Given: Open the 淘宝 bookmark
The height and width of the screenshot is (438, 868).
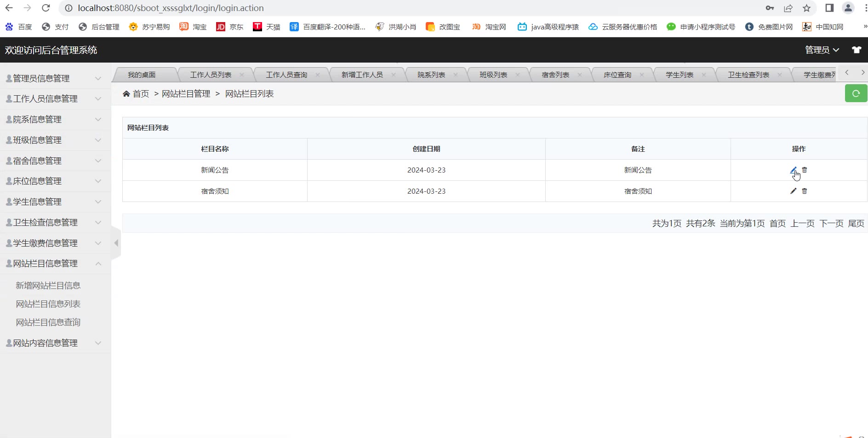Looking at the screenshot, I should [x=193, y=27].
